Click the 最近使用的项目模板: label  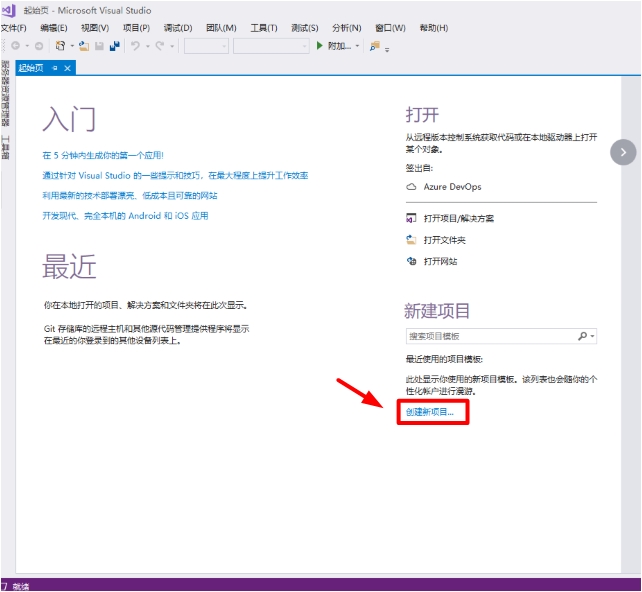coord(444,359)
